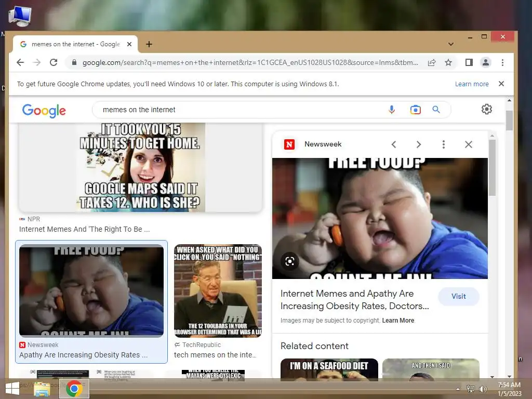The image size is (532, 399).
Task: Click the Google search magnifier button
Action: click(436, 110)
